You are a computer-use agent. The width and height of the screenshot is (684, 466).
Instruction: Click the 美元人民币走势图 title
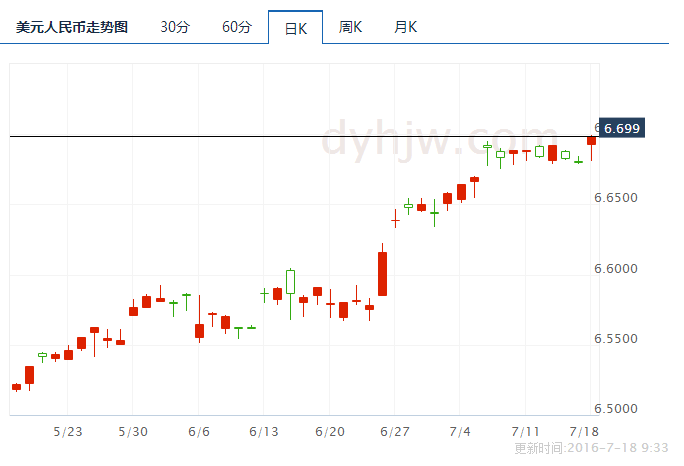(x=72, y=27)
